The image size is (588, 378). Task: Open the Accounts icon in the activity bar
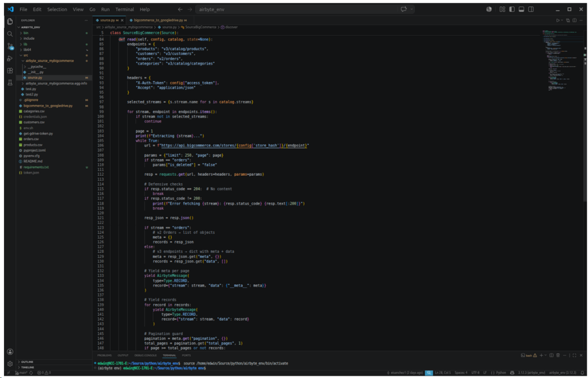coord(10,352)
